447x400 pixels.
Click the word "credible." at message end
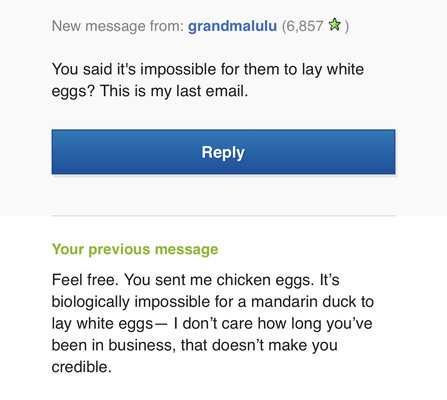click(82, 367)
